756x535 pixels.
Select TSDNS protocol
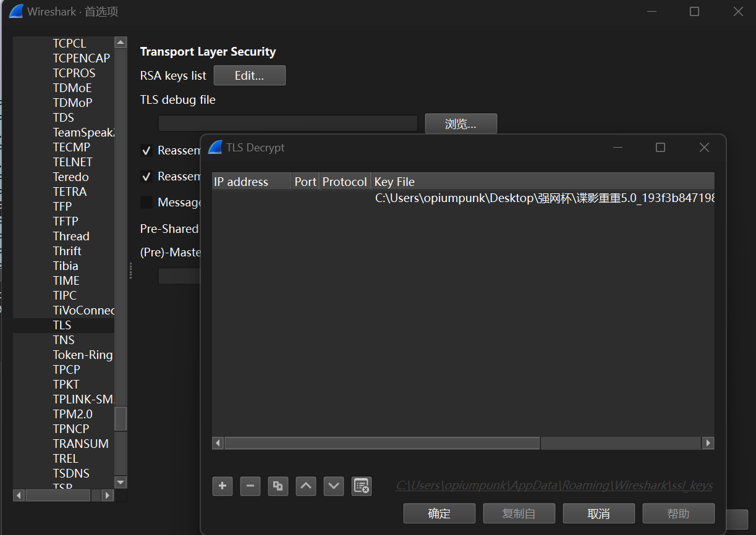(71, 473)
